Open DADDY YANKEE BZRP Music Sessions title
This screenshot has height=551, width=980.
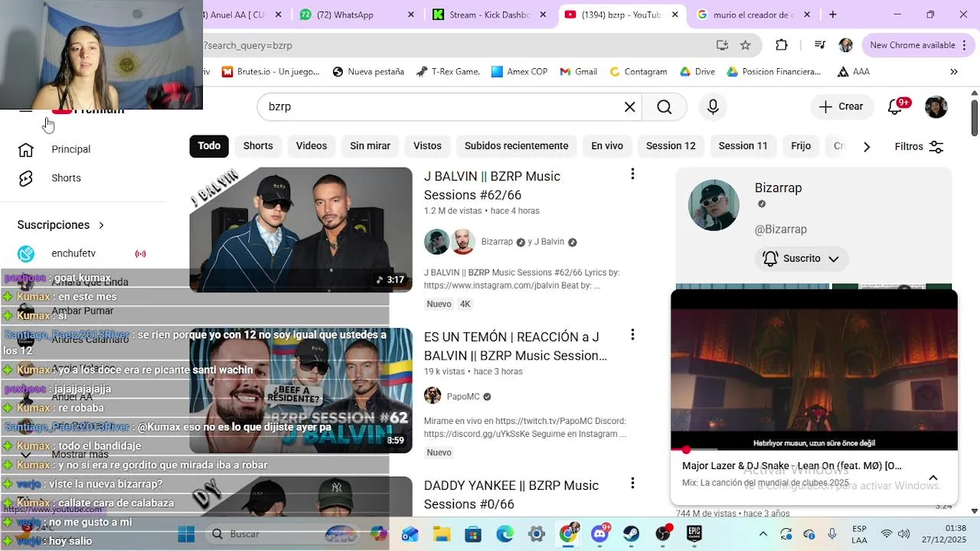[x=511, y=494]
